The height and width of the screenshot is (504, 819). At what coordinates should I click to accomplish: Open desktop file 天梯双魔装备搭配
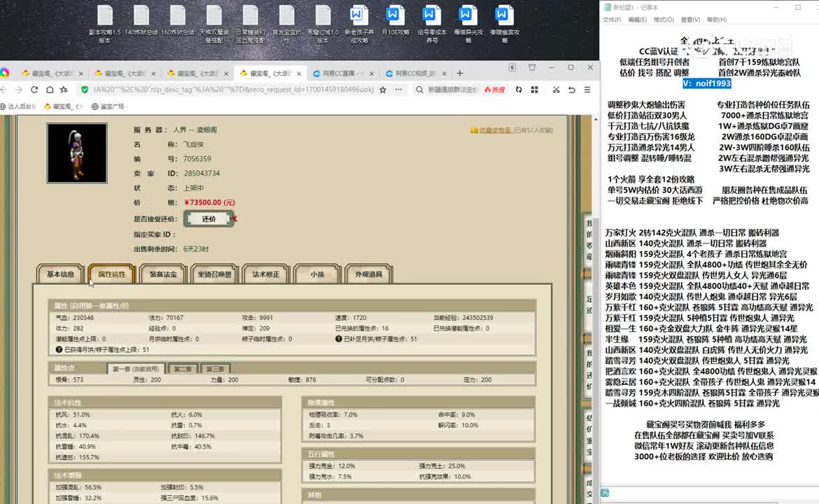pyautogui.click(x=213, y=24)
